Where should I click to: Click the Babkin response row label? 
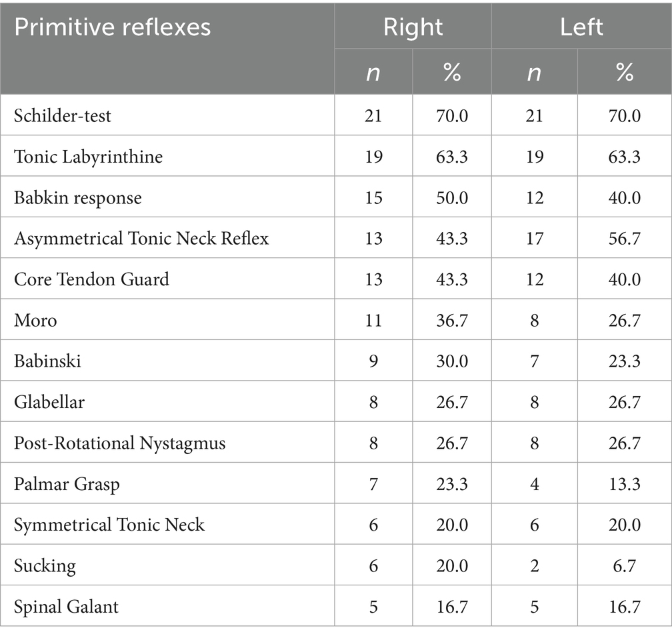coord(78,198)
